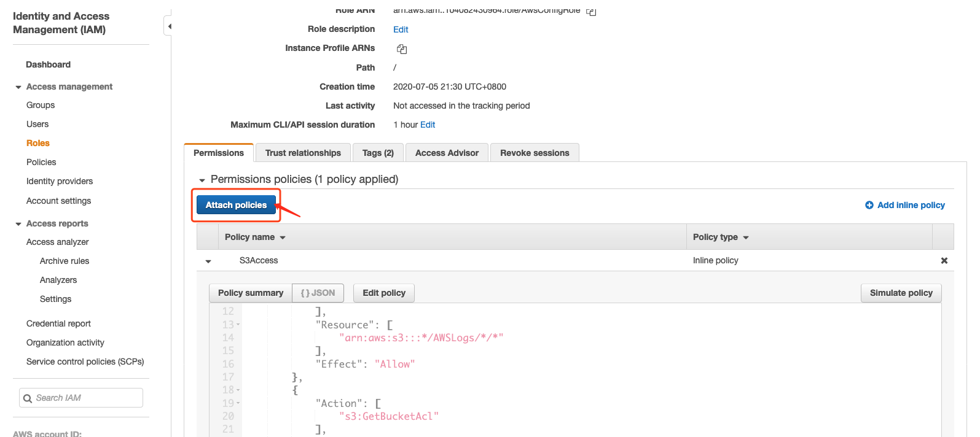Click the Add inline policy link
Screen dimensions: 980x437
(911, 205)
